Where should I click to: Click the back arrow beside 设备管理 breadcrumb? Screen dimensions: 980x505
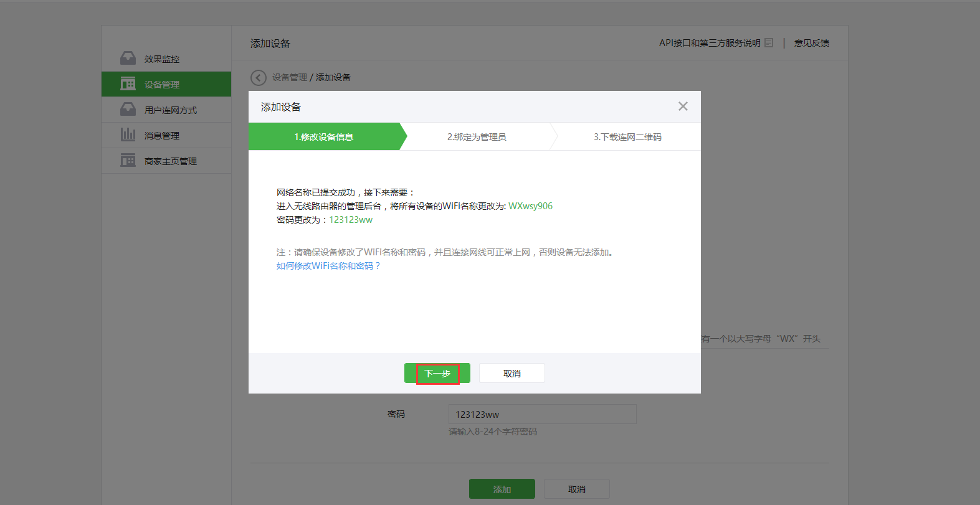click(258, 78)
